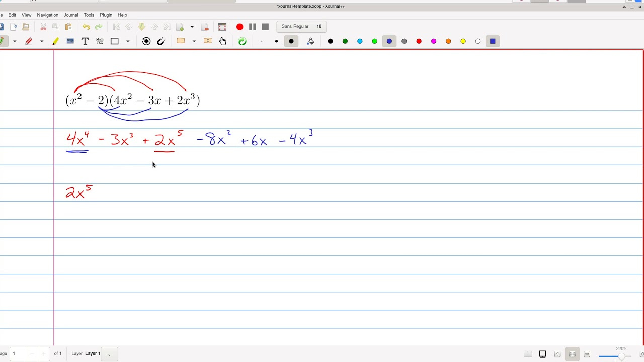Viewport: 644px width, 362px height.
Task: Adjust the zoom slider in the status bar
Action: click(x=615, y=356)
